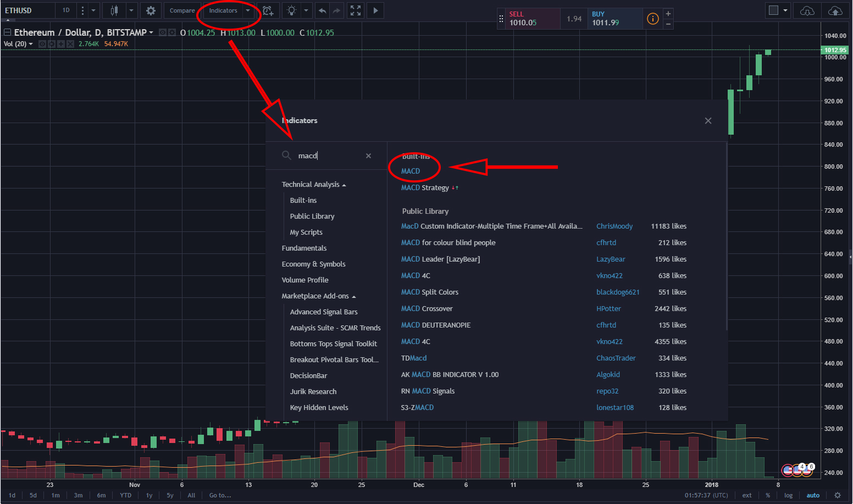Viewport: 853px width, 504px height.
Task: Open ChrisMoody author profile
Action: click(614, 226)
